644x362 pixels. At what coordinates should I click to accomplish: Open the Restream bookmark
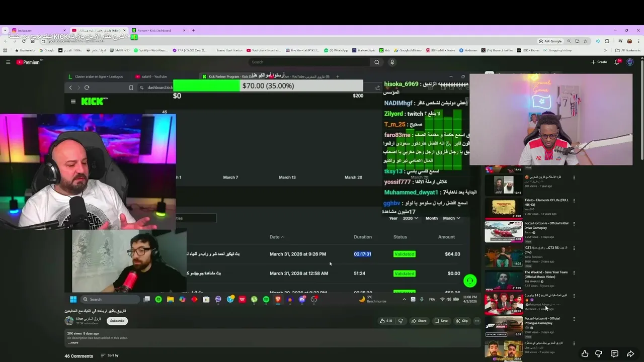(x=468, y=50)
